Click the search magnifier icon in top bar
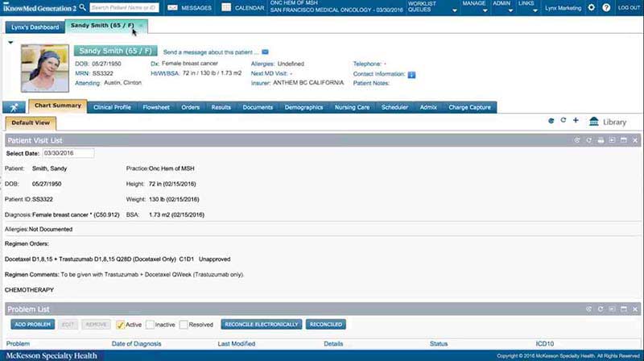The image size is (644, 361). (x=83, y=7)
